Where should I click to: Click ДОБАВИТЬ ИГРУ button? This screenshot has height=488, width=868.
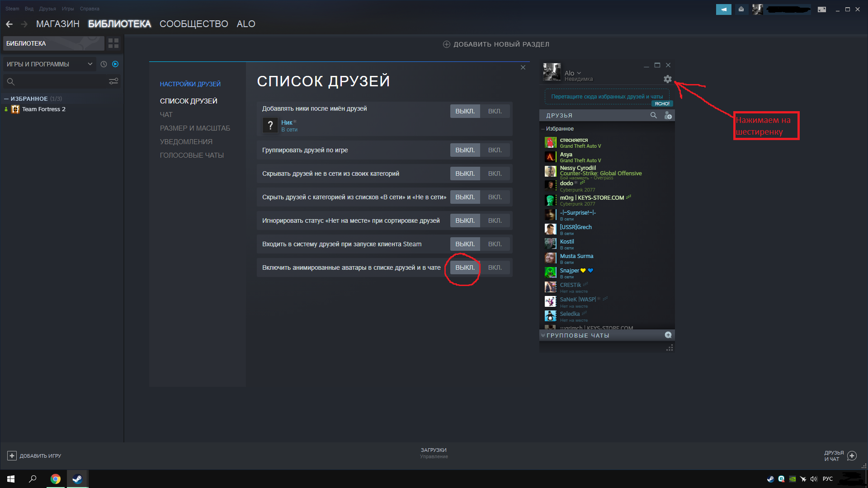(34, 455)
